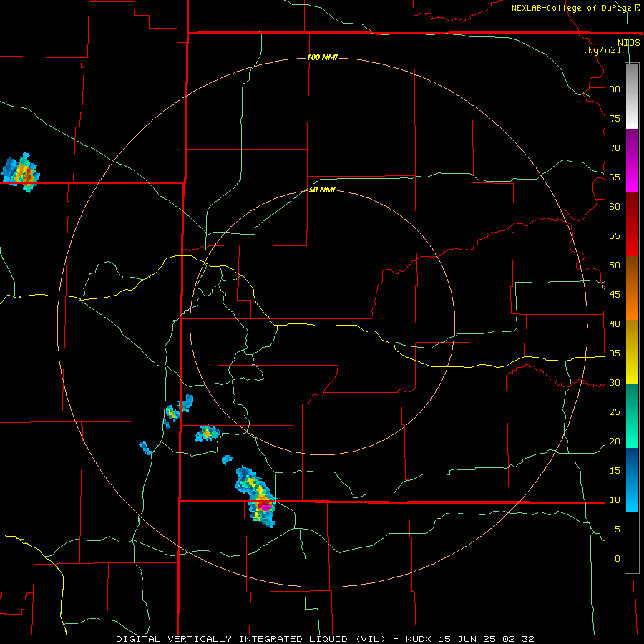Select the orange-brown segment of color scale

(x=632, y=288)
